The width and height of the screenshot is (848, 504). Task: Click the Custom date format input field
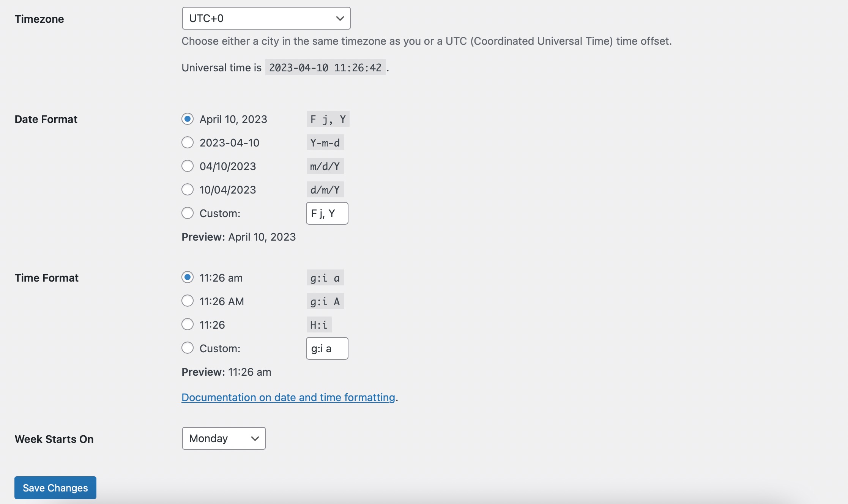326,213
